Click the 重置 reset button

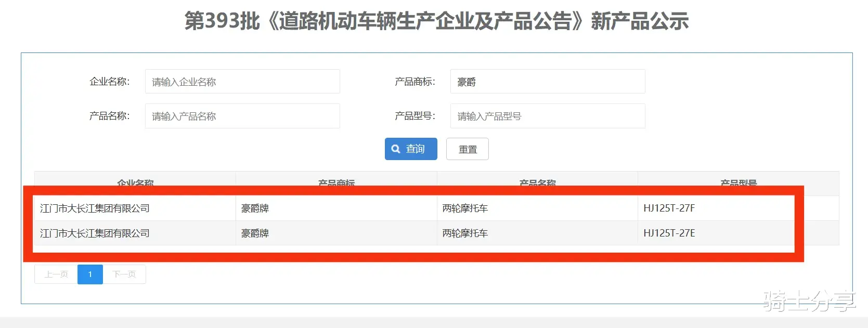(x=468, y=149)
